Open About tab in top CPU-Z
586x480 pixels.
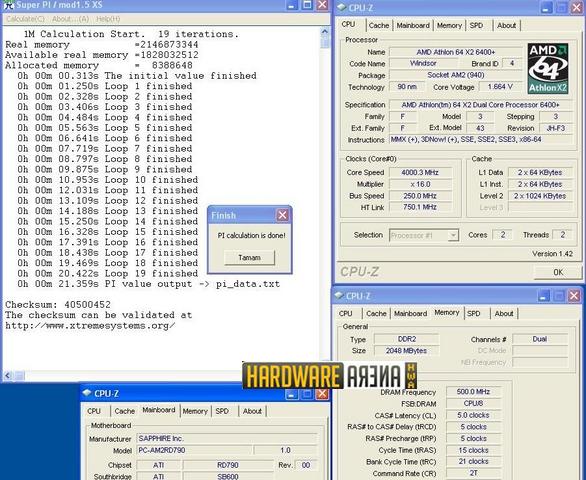506,25
